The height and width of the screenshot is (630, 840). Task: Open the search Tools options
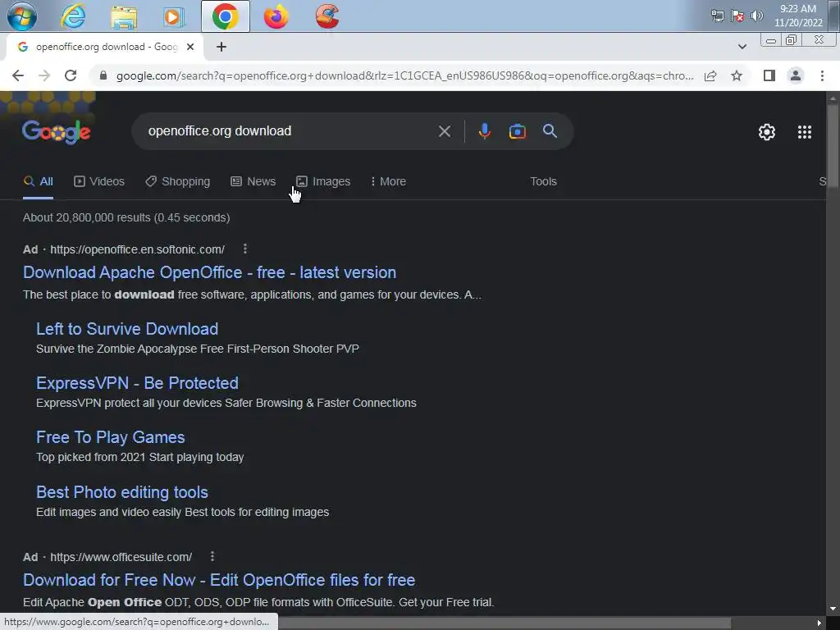pyautogui.click(x=543, y=181)
